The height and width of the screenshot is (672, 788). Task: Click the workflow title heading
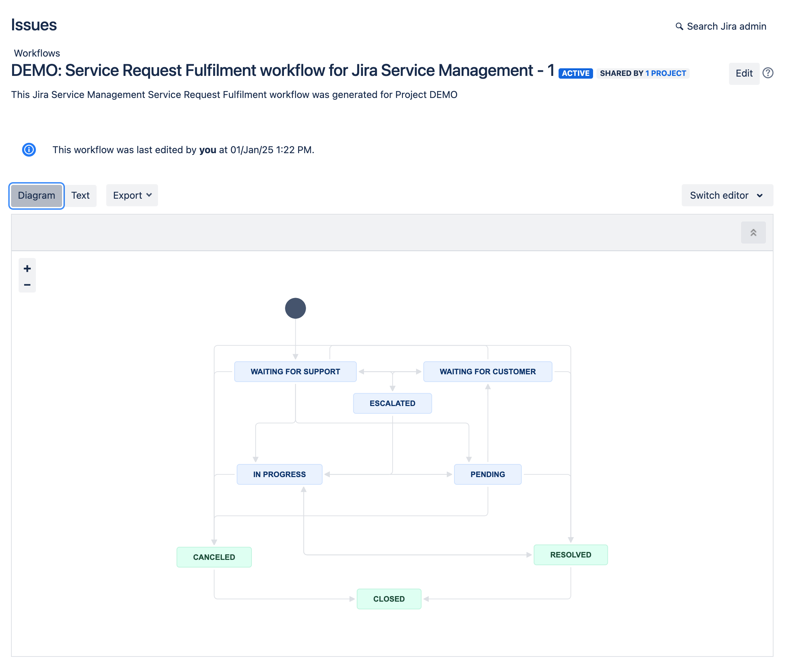click(282, 70)
